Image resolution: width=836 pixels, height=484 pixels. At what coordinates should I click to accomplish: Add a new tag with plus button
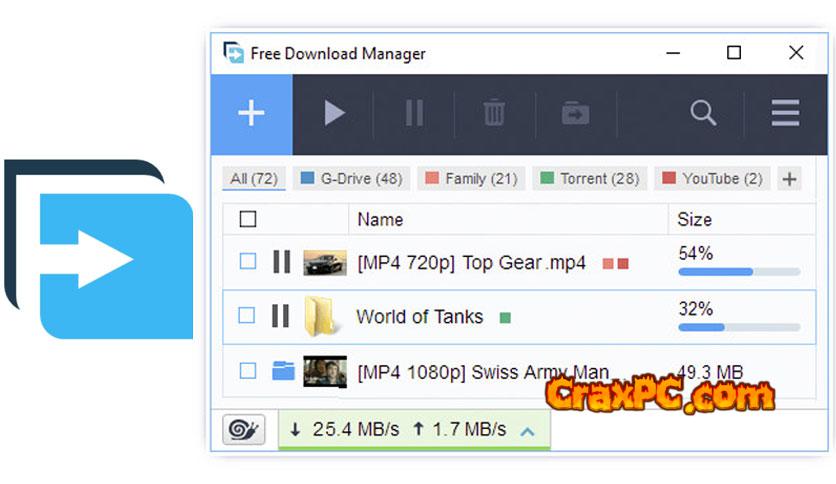789,179
